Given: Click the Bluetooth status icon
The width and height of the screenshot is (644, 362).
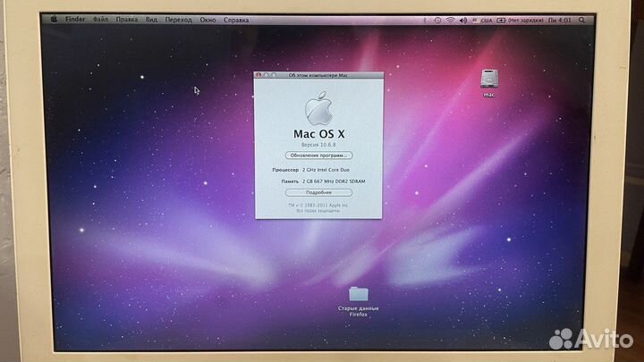Looking at the screenshot, I should click(425, 20).
